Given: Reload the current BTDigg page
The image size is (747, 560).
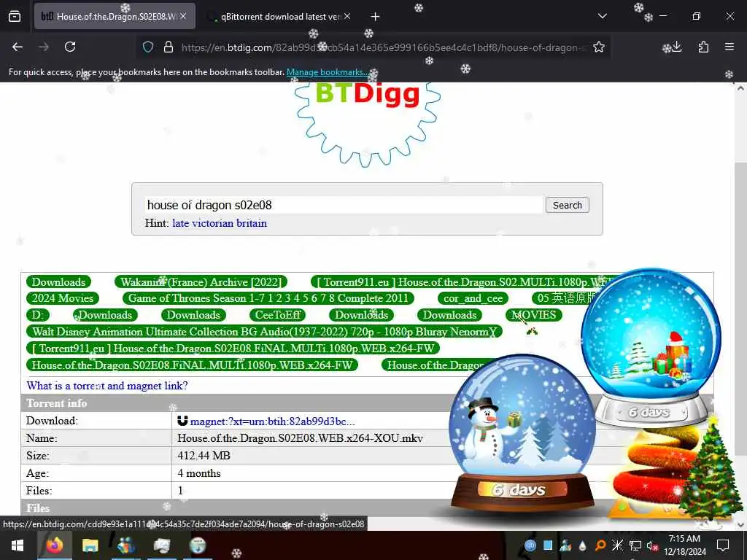Looking at the screenshot, I should click(x=70, y=47).
